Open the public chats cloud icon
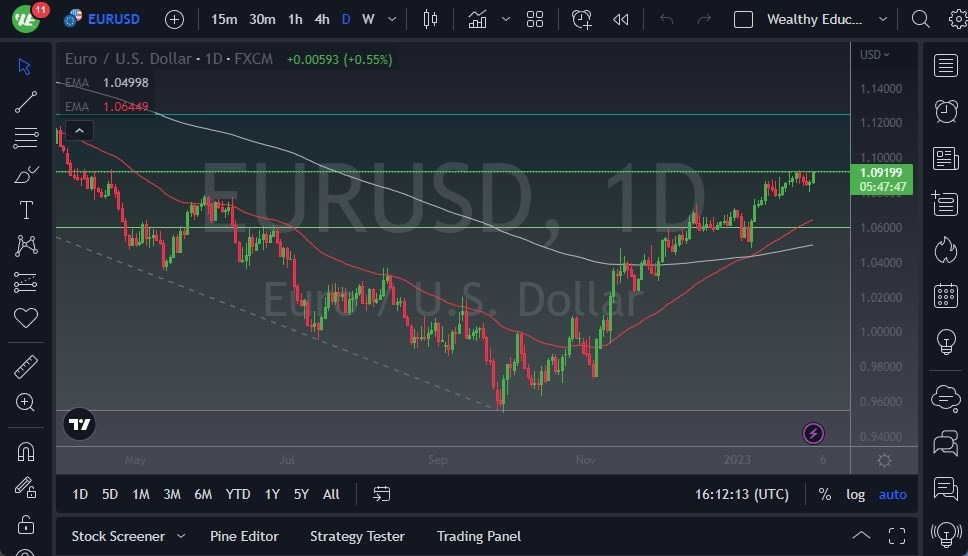 (945, 398)
